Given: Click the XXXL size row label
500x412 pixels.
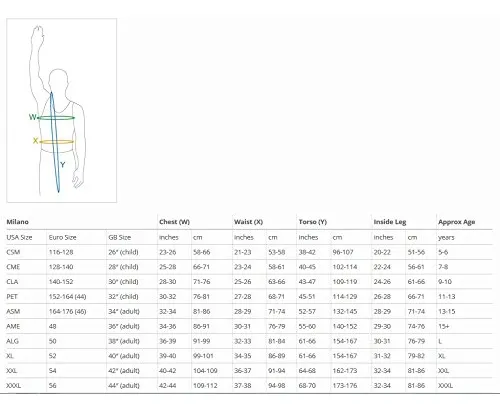Looking at the screenshot, I should 13,386.
